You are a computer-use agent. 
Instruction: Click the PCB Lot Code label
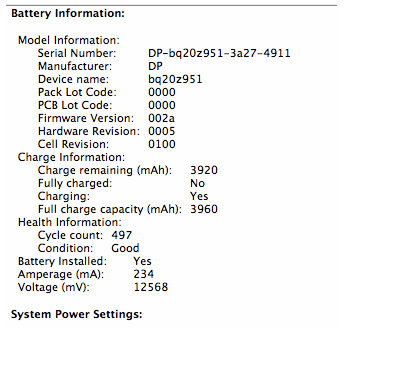75,105
